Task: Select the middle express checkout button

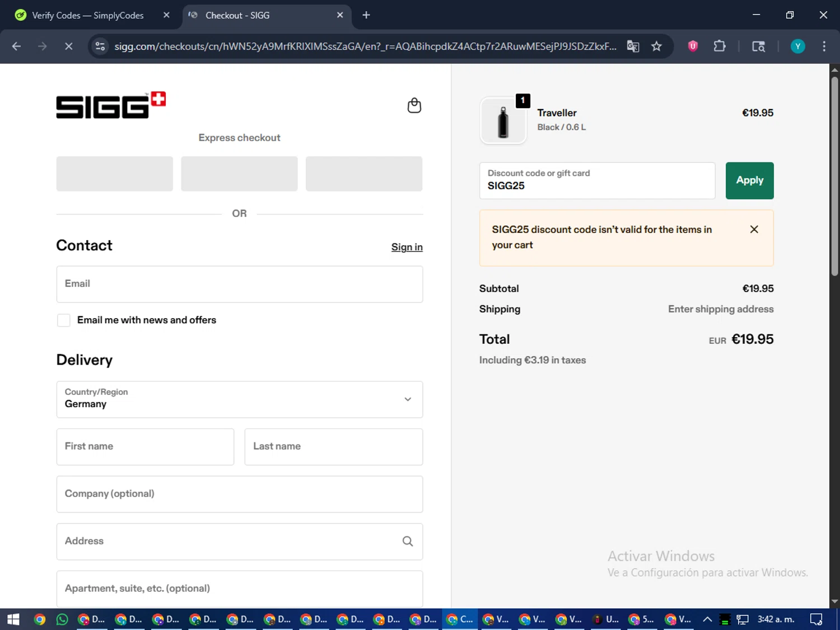Action: [x=239, y=174]
